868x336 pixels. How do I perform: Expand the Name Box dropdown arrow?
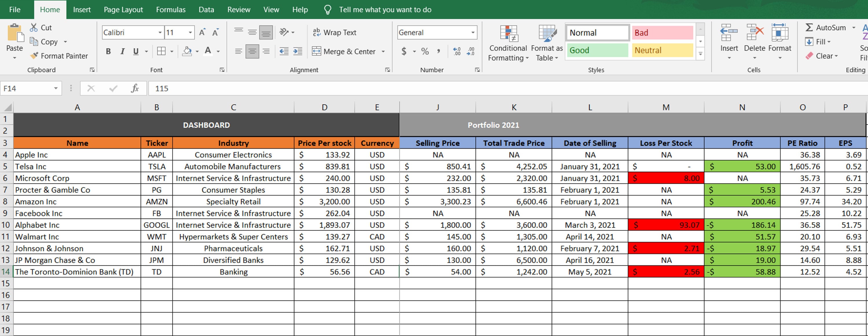pos(56,88)
